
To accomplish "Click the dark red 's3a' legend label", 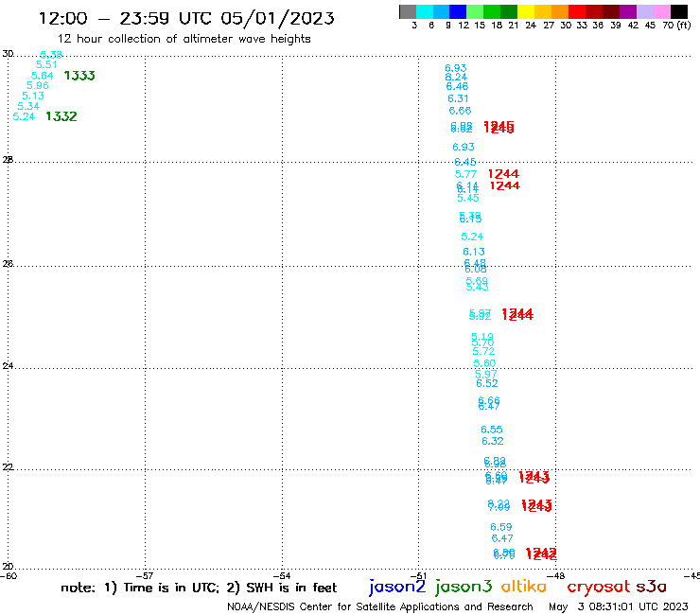I will pyautogui.click(x=651, y=586).
